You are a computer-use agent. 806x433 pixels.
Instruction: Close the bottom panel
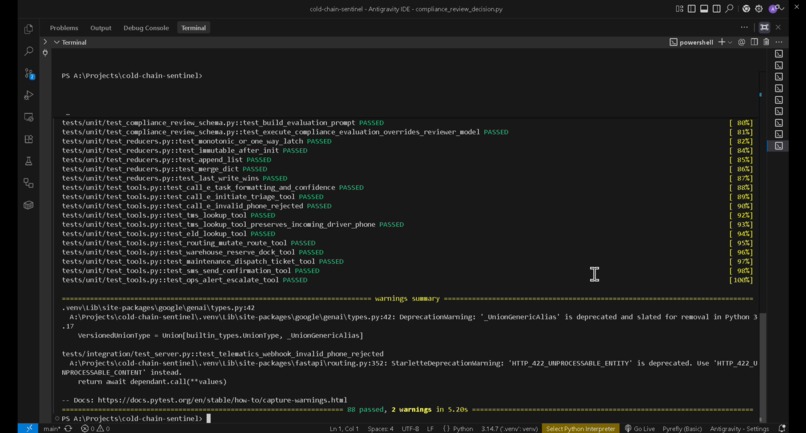(778, 27)
